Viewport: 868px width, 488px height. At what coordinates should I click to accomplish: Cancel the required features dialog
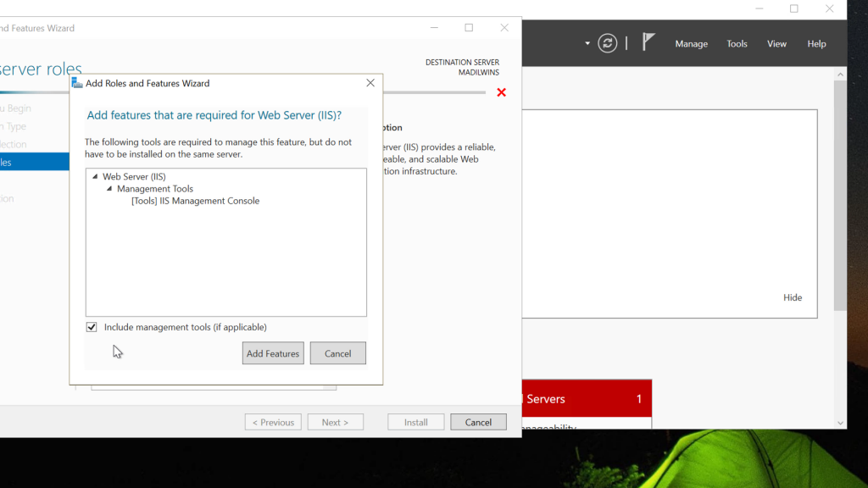click(x=337, y=353)
